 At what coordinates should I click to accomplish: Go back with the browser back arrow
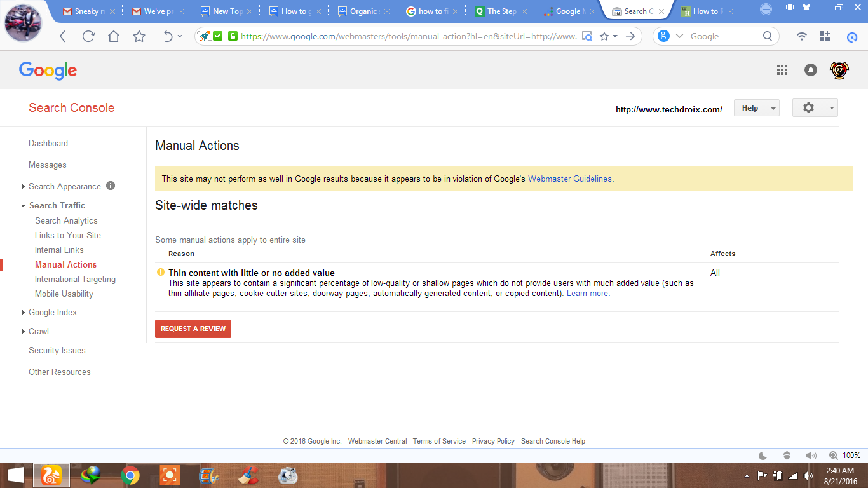62,36
